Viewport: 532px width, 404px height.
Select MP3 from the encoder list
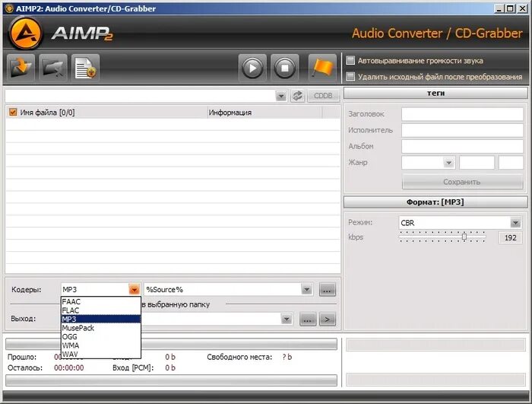tap(101, 319)
